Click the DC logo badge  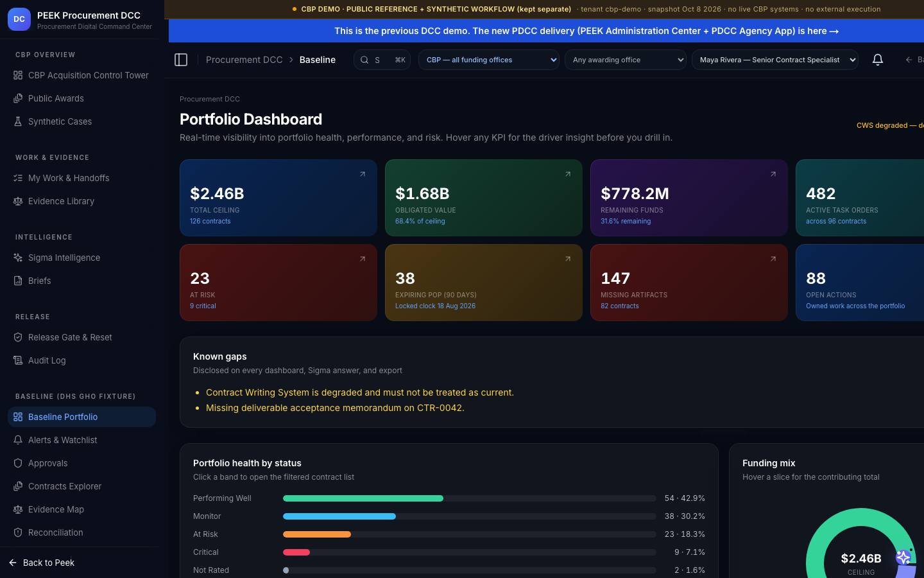click(19, 19)
